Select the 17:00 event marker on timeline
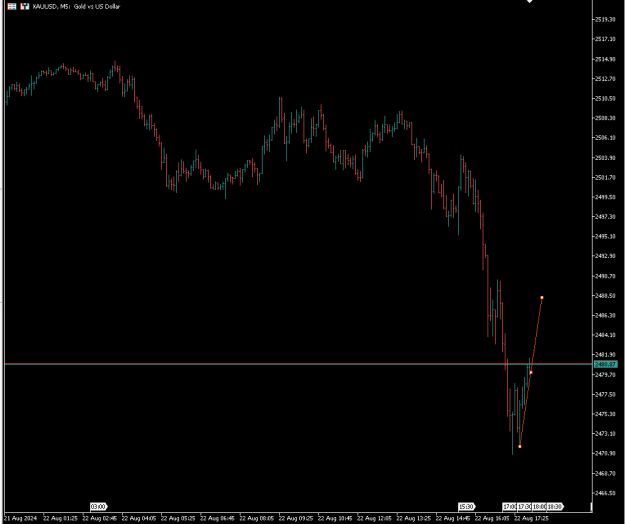This screenshot has height=524, width=625. 509,506
